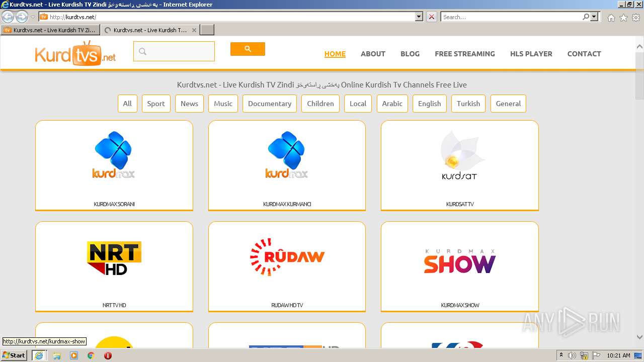Click the IE search box

(512, 17)
